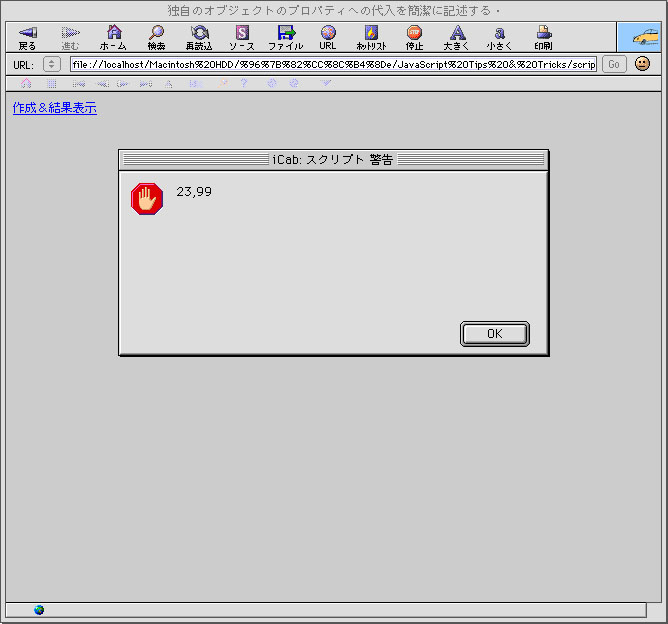This screenshot has width=668, height=624.
Task: Click the question mark link-bar icon
Action: [244, 83]
